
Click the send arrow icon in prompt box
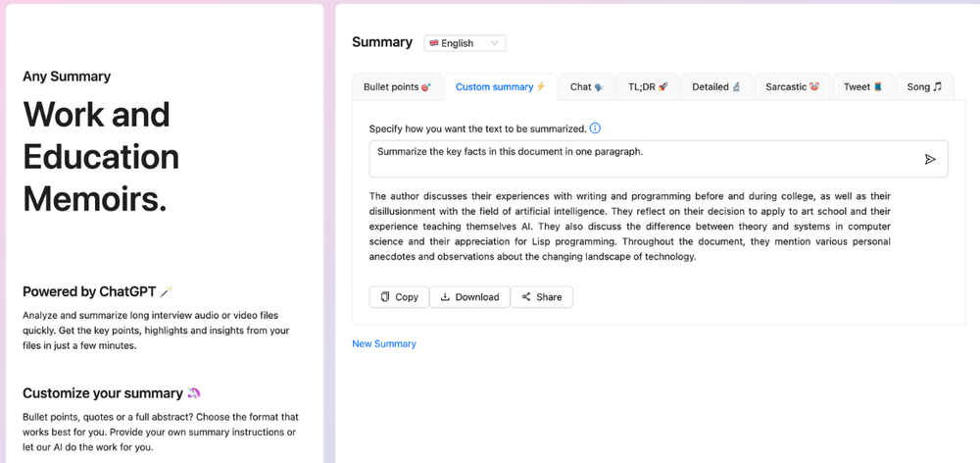coord(930,159)
